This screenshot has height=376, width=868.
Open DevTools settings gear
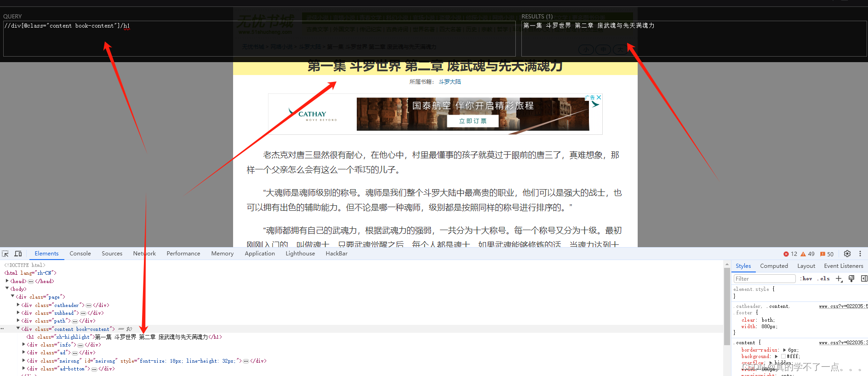[847, 254]
